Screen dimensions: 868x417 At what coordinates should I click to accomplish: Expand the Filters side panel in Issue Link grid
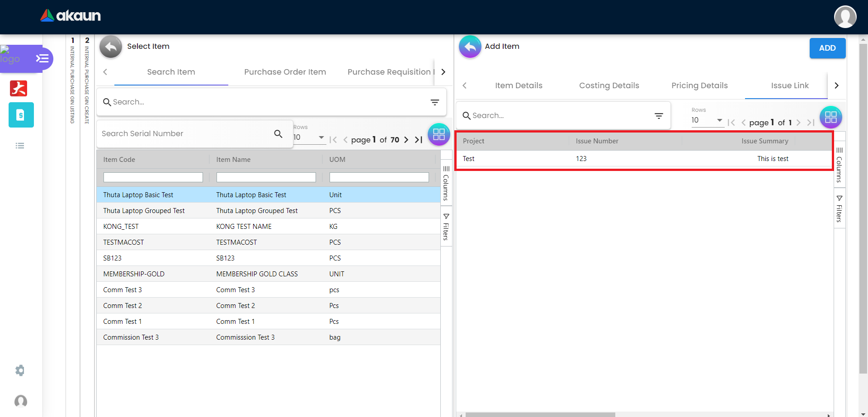pos(839,209)
